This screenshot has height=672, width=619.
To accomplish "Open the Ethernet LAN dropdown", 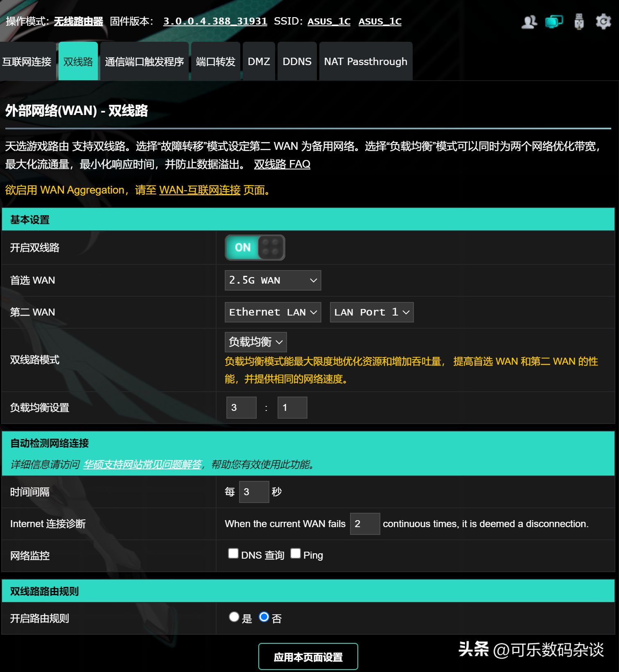I will (273, 312).
